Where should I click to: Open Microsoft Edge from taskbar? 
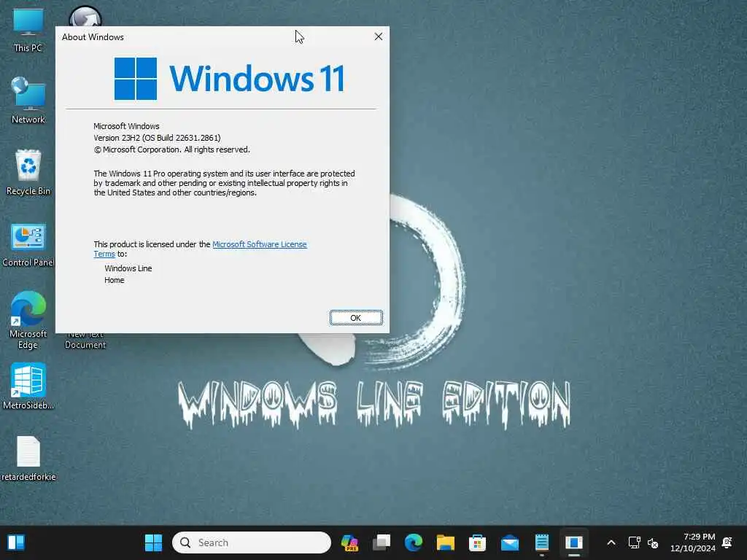(414, 542)
